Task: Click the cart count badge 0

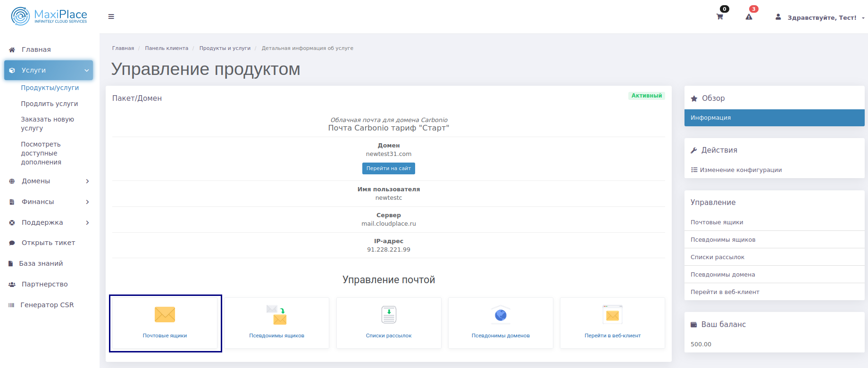Action: coord(725,9)
